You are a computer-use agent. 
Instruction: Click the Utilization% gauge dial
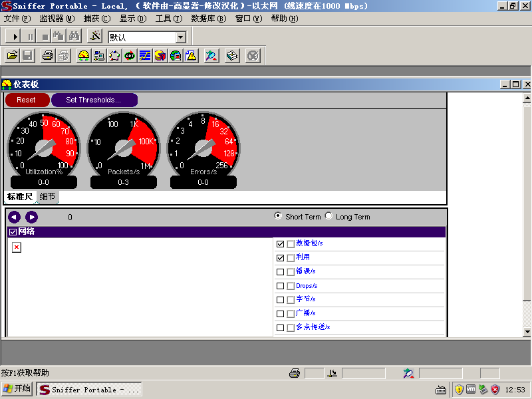(x=43, y=148)
